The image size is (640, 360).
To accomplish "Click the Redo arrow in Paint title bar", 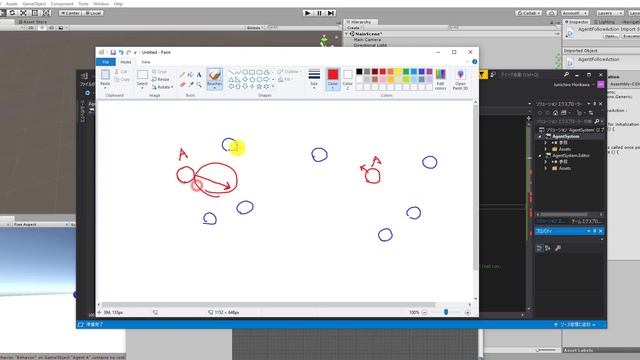I will pyautogui.click(x=129, y=52).
